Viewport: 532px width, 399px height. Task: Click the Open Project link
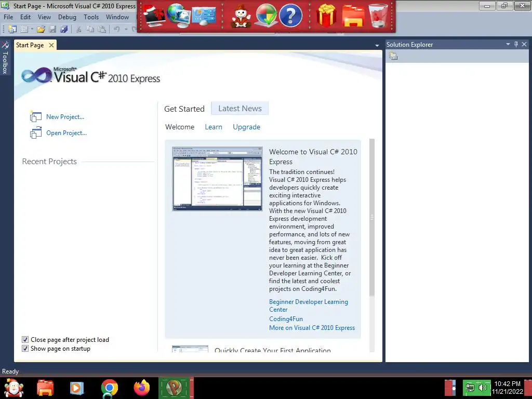point(66,133)
